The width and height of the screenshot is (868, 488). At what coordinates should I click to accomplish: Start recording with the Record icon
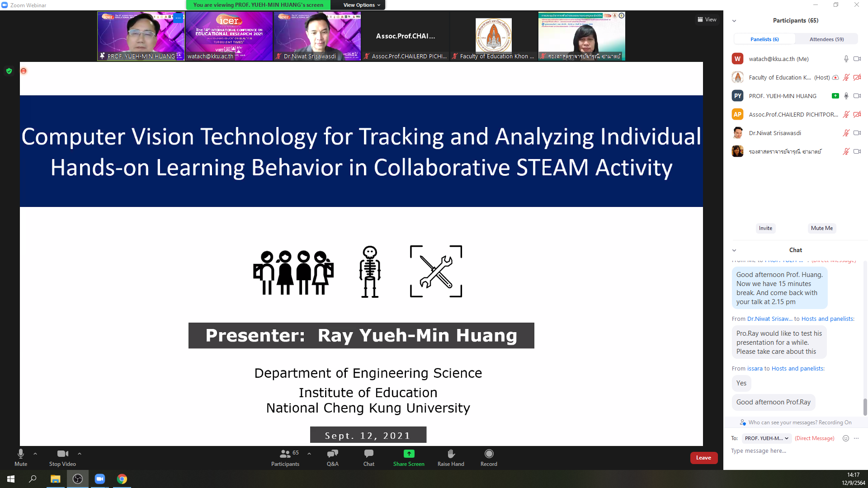pos(489,454)
